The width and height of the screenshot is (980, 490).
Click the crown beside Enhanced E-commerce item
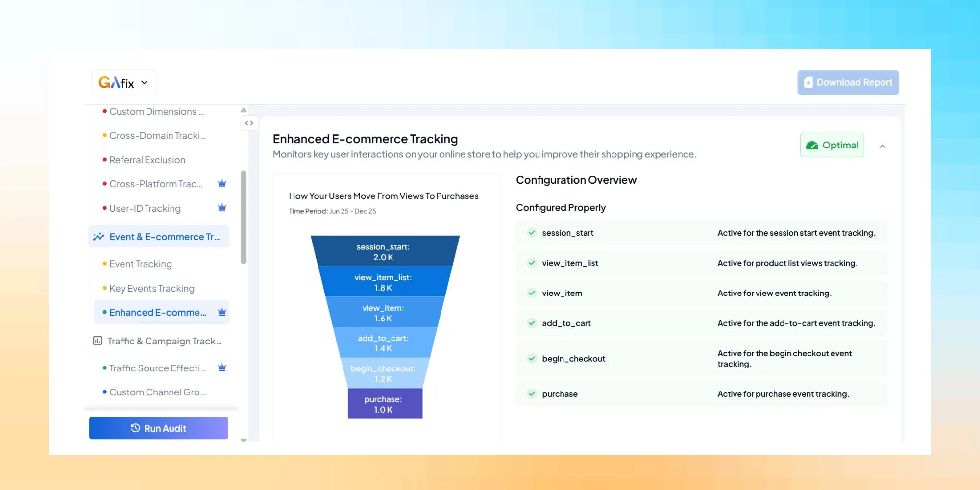(x=221, y=312)
